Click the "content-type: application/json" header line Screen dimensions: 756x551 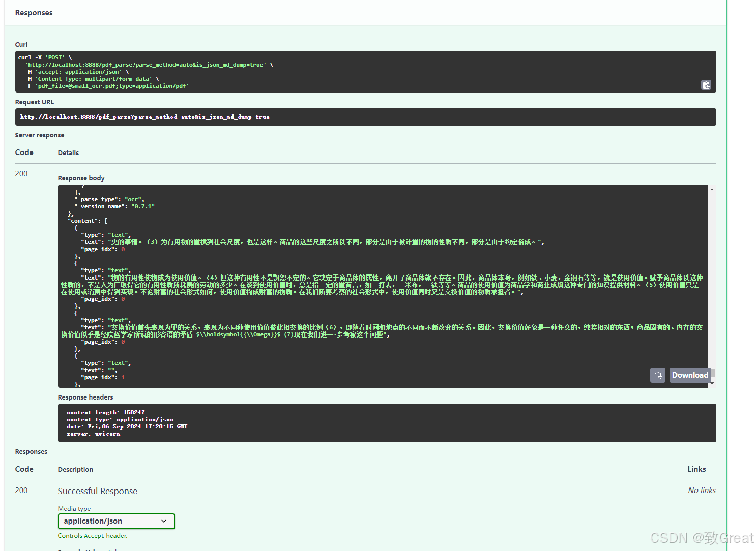point(120,419)
